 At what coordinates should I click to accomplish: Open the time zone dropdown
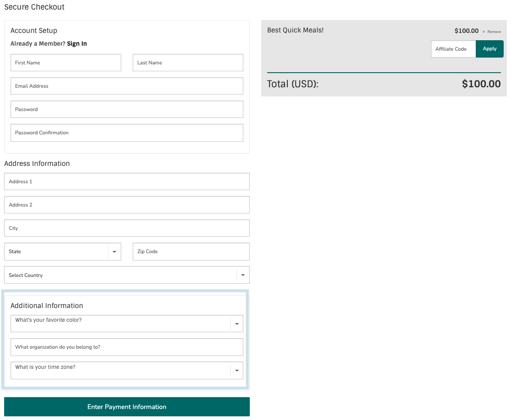click(x=127, y=371)
